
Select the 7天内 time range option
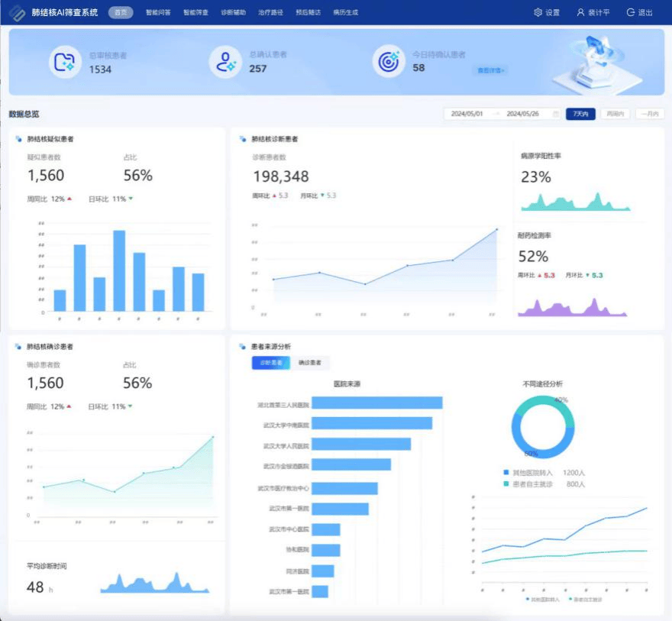pos(580,114)
